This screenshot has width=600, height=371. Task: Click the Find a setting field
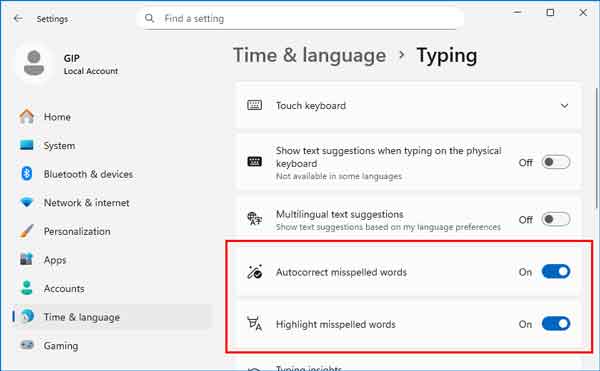pyautogui.click(x=300, y=18)
